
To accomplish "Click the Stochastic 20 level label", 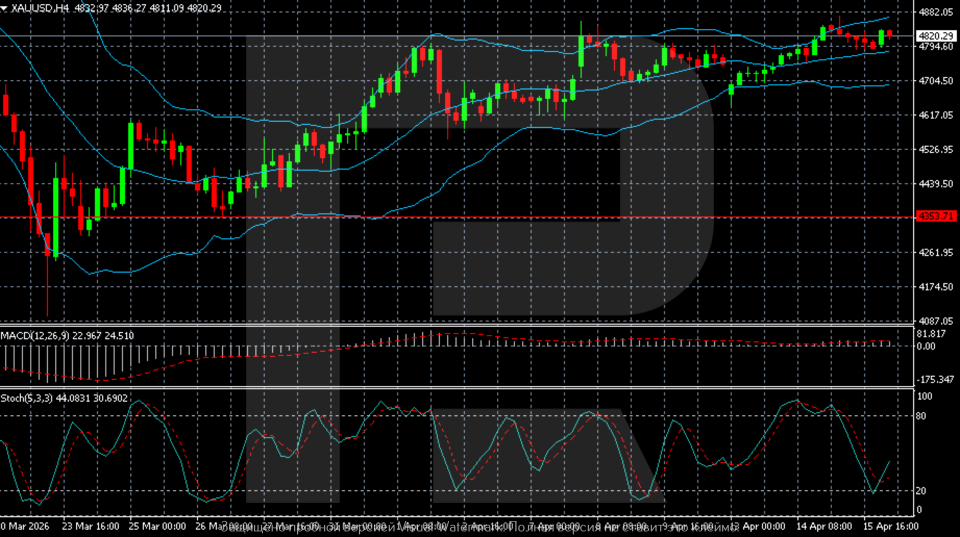I will [925, 490].
